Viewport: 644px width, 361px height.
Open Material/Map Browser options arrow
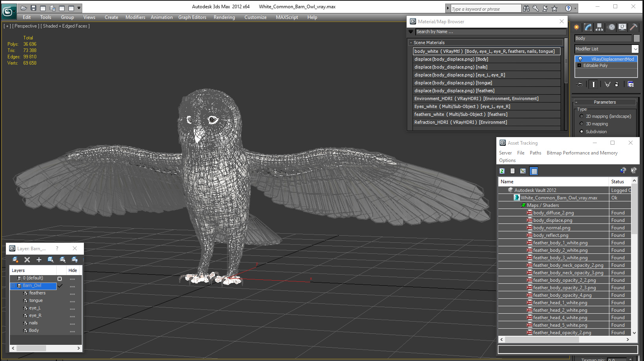pos(411,32)
